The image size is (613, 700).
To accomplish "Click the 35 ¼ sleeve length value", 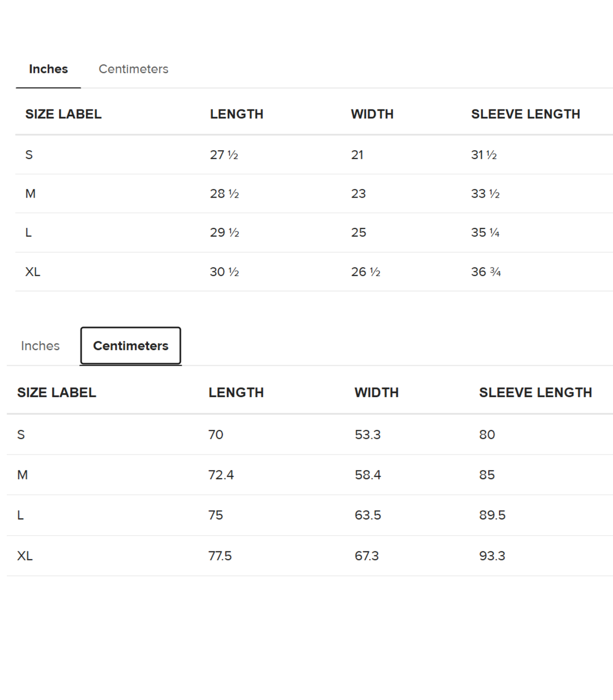I will point(485,233).
